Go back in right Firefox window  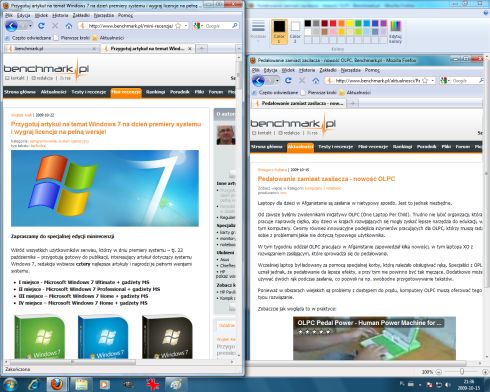[x=258, y=80]
